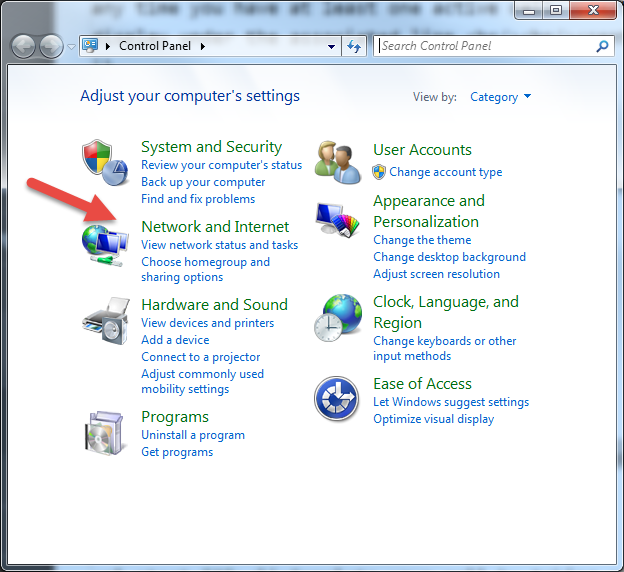Click Find and fix problems
The image size is (624, 572).
[198, 199]
